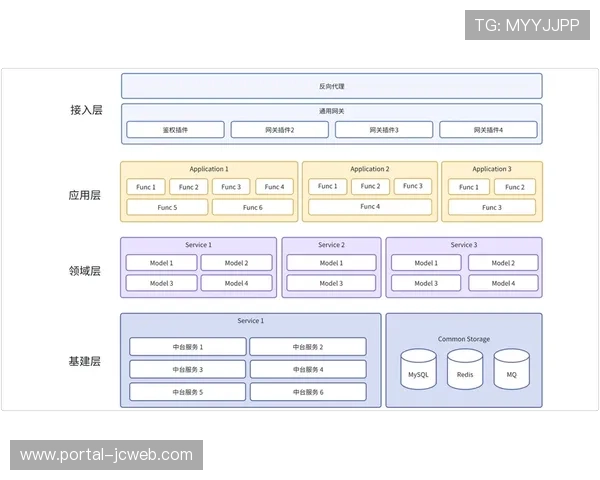The width and height of the screenshot is (600, 480).
Task: Click the 反向代理 box at top
Action: (332, 86)
